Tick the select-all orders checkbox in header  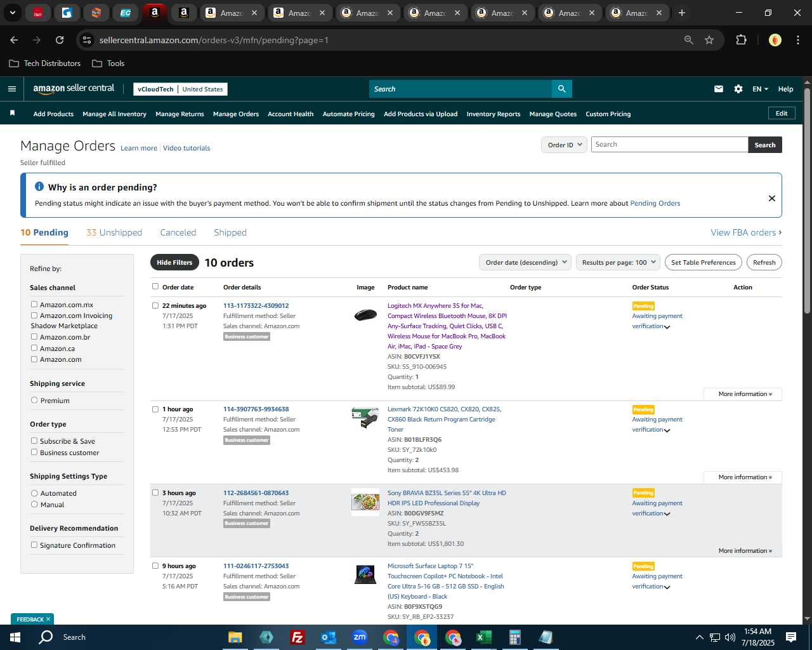[155, 286]
